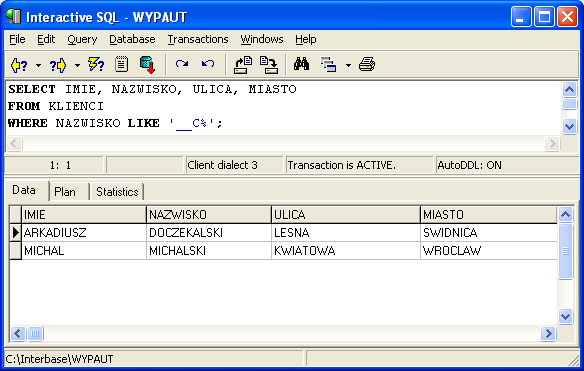Click the data grid scroll down arrow
584x371 pixels.
(x=565, y=317)
